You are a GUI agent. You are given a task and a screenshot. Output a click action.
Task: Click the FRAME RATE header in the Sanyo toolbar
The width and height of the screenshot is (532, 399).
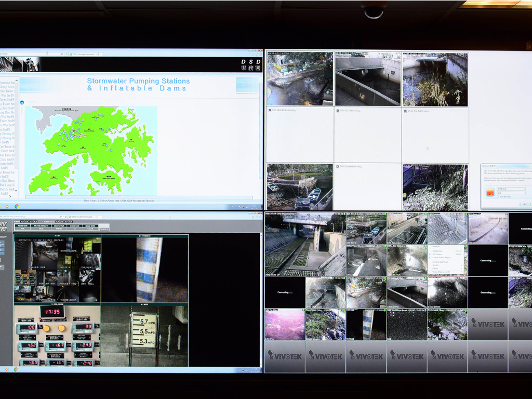coord(23,225)
